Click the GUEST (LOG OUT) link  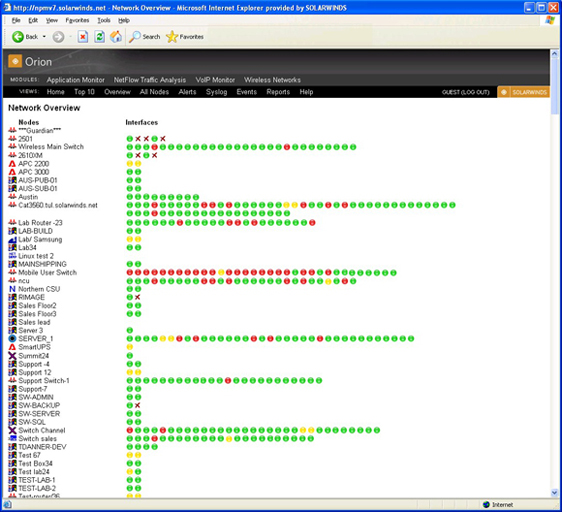(466, 92)
